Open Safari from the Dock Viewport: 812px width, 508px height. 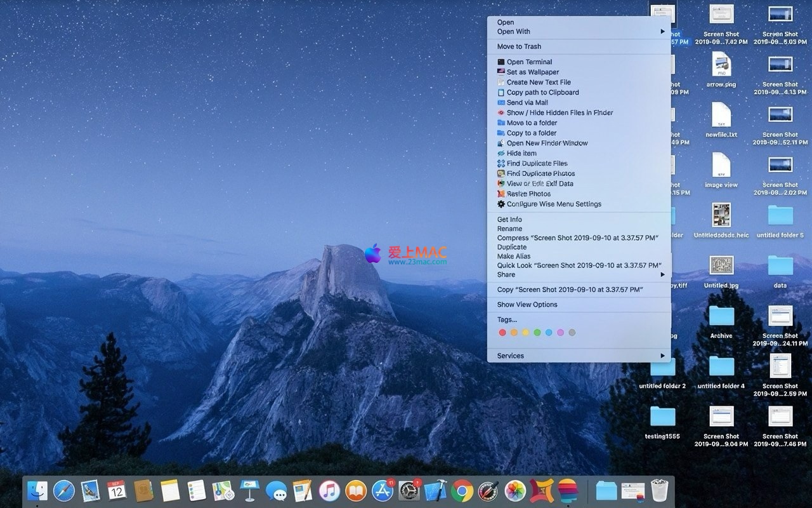click(x=64, y=491)
